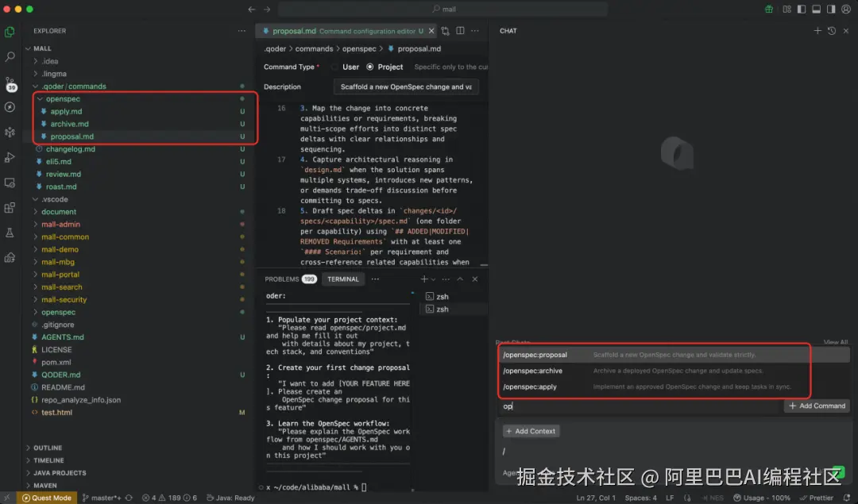Click Explorer more actions ellipsis
The image size is (858, 504).
[242, 31]
